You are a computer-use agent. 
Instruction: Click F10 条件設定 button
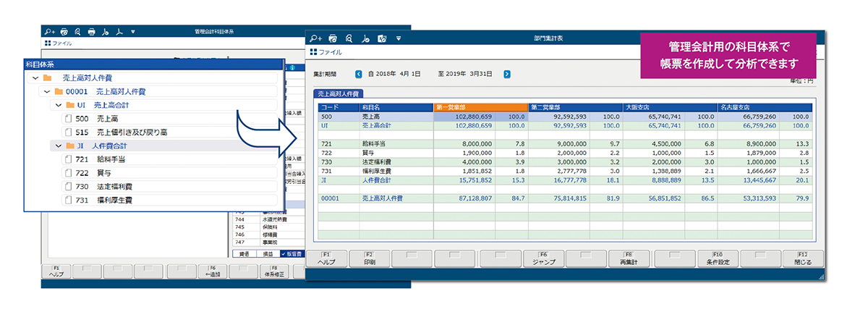717,258
